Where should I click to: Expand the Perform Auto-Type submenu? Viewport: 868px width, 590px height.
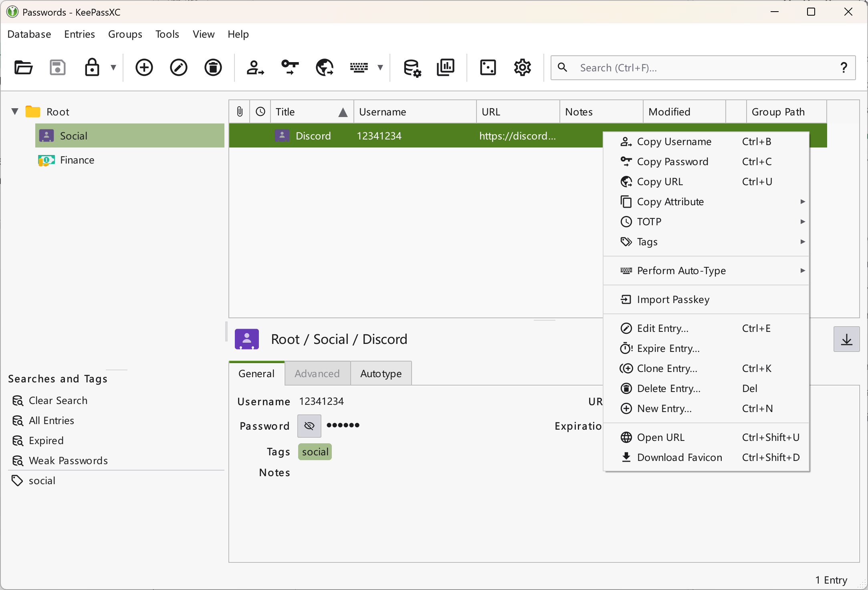[706, 271]
